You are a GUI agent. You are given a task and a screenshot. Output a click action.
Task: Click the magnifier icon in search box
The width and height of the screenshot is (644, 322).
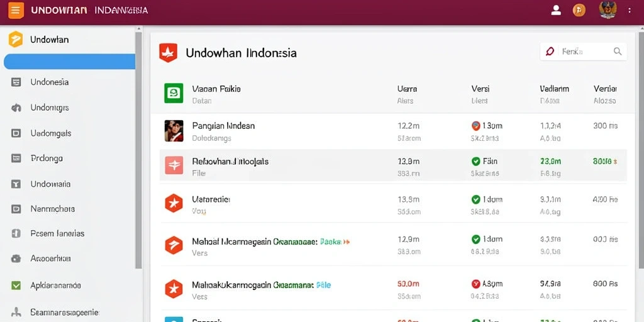point(618,52)
